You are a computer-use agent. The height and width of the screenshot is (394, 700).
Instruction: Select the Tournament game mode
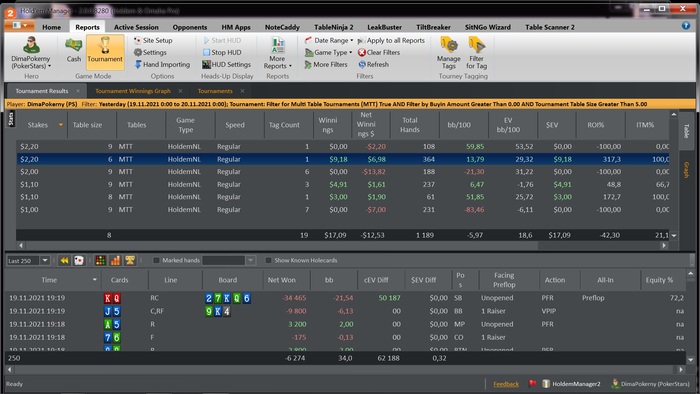tap(105, 52)
